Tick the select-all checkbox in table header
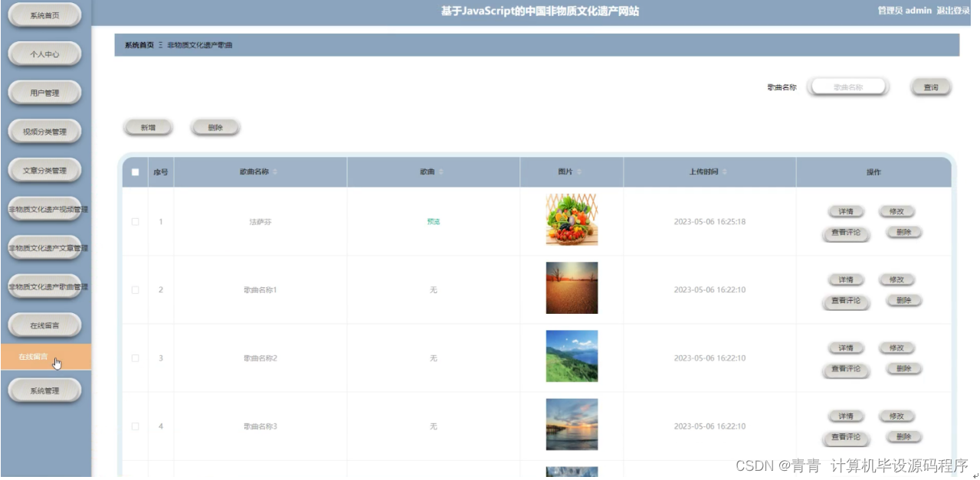Viewport: 980px width, 480px height. [x=136, y=172]
